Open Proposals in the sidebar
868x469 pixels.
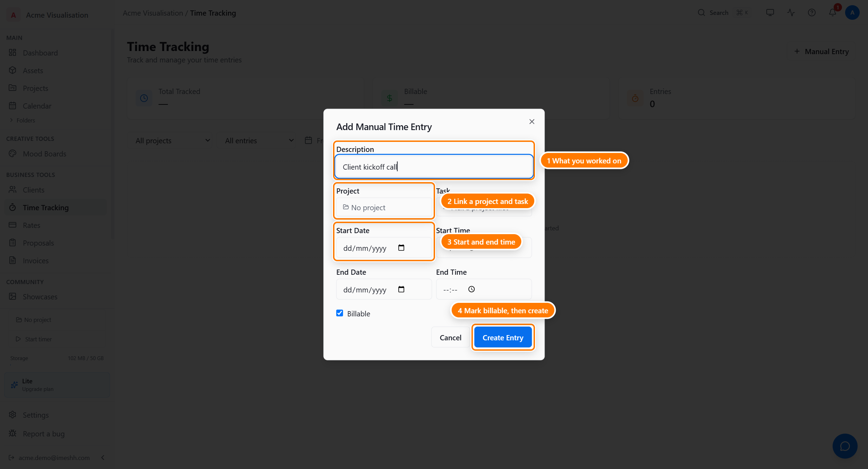click(57, 243)
